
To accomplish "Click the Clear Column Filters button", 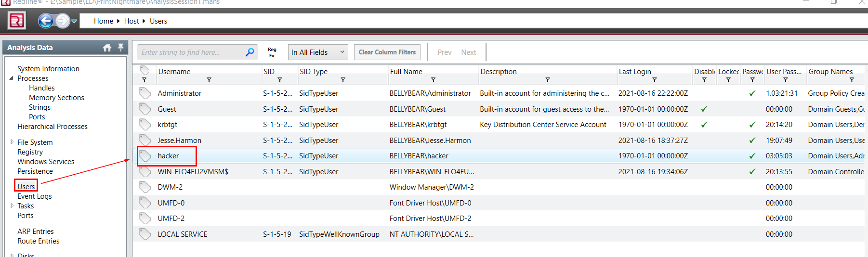I will tap(387, 52).
